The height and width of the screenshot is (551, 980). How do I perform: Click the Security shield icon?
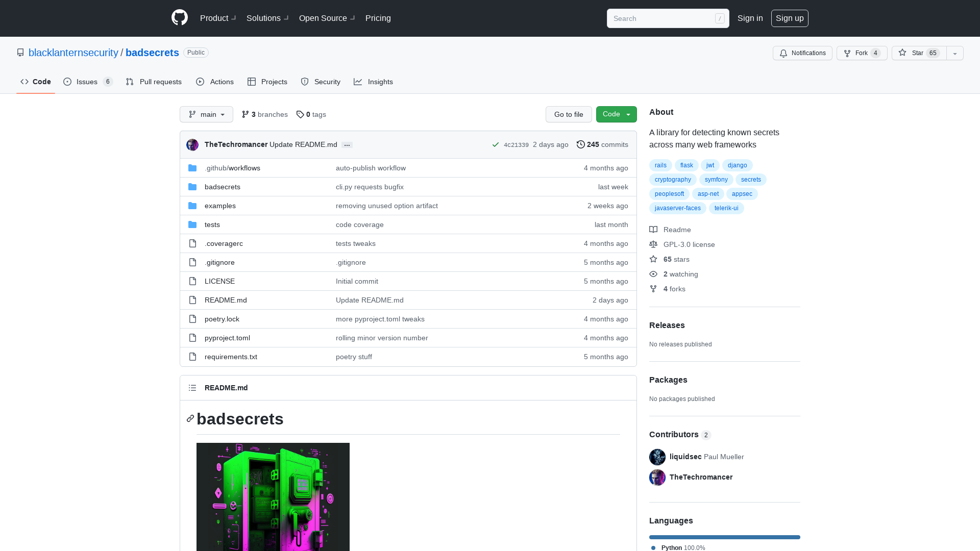tap(305, 82)
